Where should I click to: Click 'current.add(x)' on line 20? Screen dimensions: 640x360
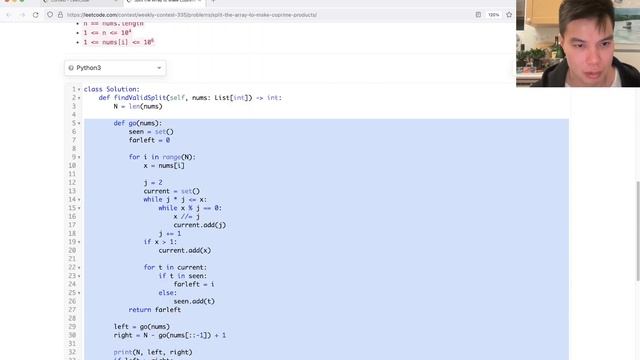(184, 251)
